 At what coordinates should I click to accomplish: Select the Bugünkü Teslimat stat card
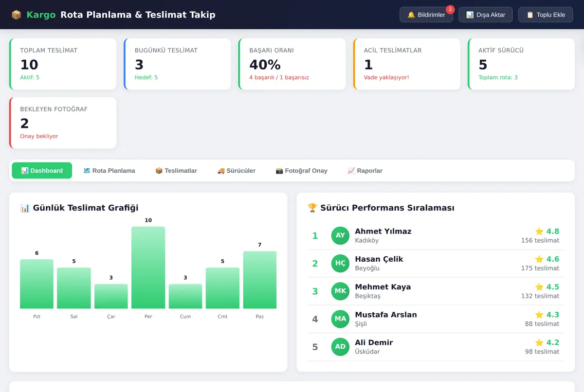click(177, 64)
